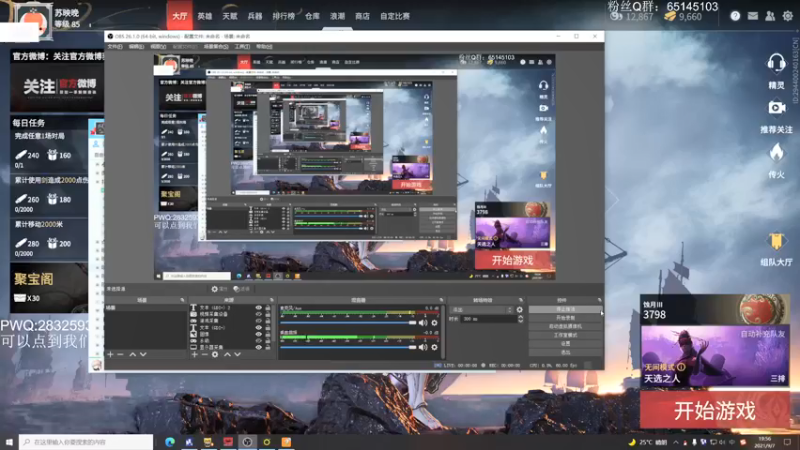Viewport: 800px width, 450px height.
Task: Open source properties gear in sources toolbar
Action: (215, 354)
